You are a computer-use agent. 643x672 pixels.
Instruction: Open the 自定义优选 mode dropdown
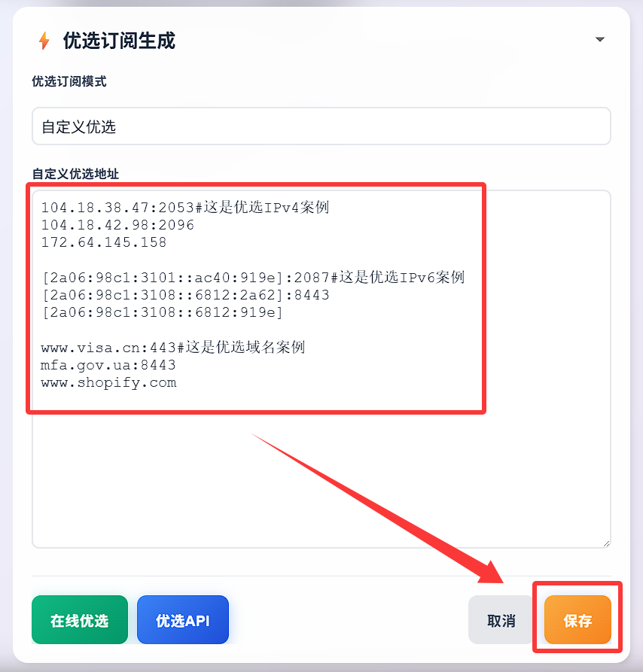(321, 126)
